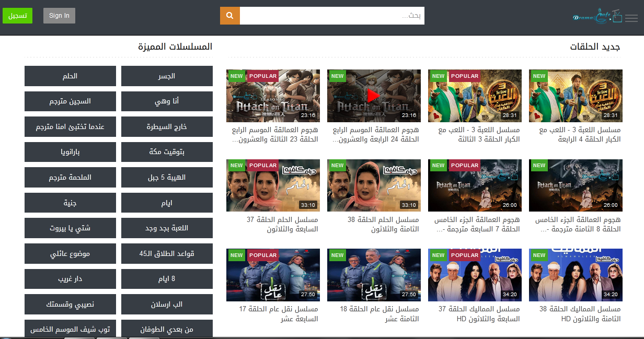Open خارج السيطرة series button
This screenshot has width=644, height=339.
click(167, 127)
